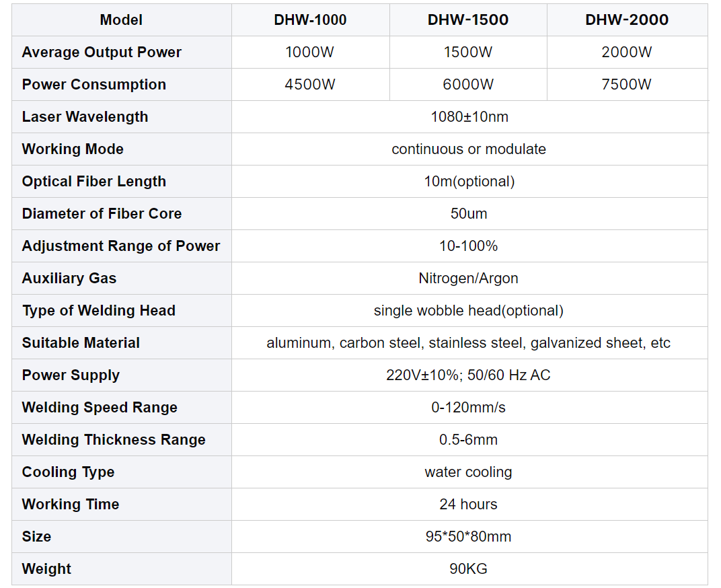The image size is (721, 588).
Task: Click the 6000W power consumption value
Action: coord(468,84)
